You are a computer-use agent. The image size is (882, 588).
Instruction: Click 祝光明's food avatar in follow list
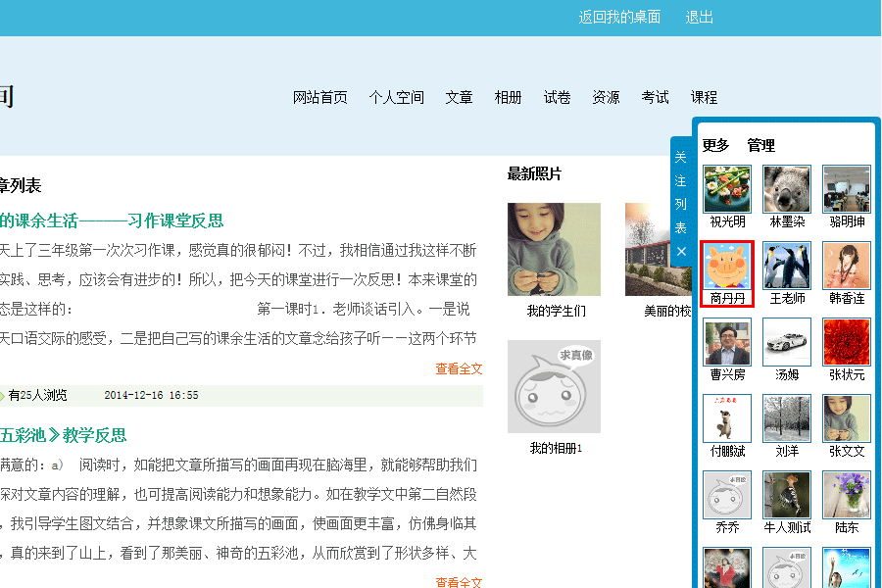(x=727, y=189)
